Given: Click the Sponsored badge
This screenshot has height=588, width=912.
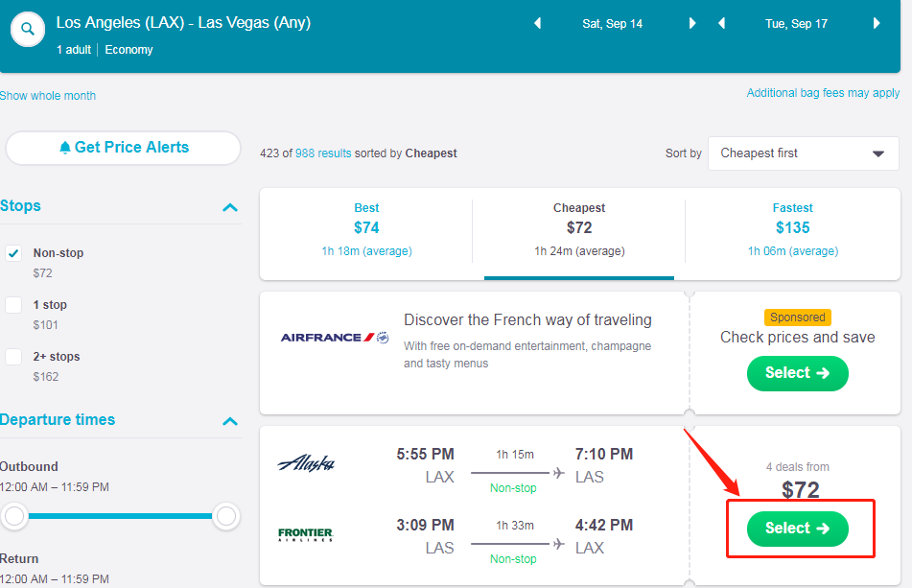Looking at the screenshot, I should tap(798, 318).
